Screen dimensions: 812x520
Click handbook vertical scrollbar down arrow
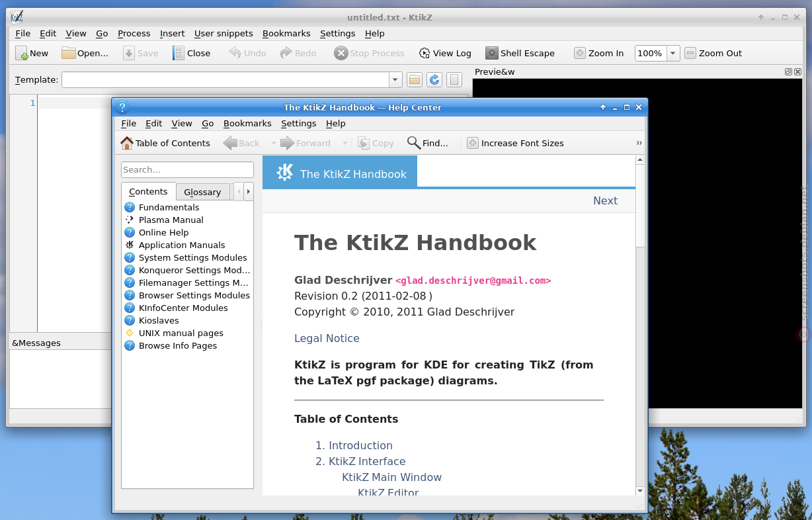(639, 490)
